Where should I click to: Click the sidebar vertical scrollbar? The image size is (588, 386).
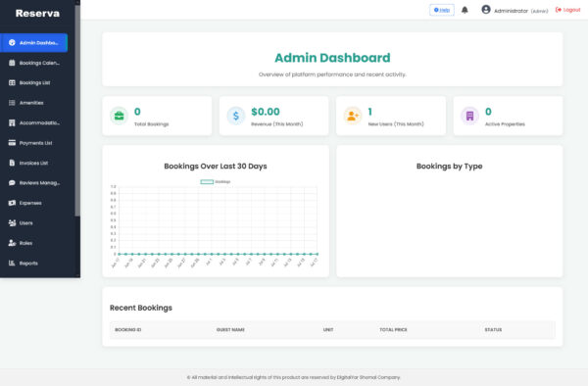(77, 111)
